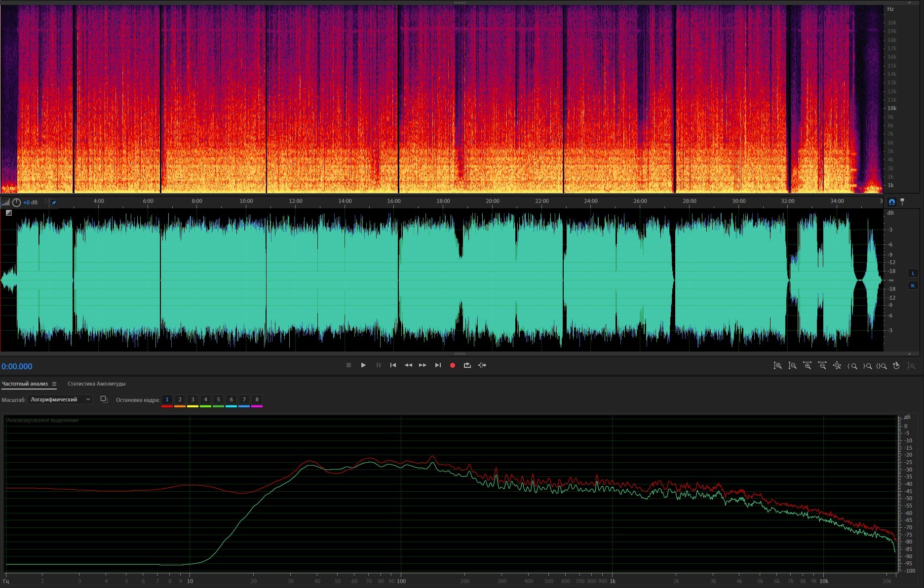Click the scan selection icon beside Масштаб
This screenshot has width=924, height=588.
coord(104,399)
